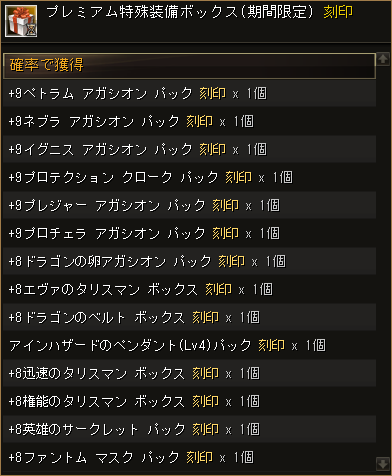Image resolution: width=392 pixels, height=476 pixels.
Task: Click the vertical scrollbar track
Action: tap(382, 261)
